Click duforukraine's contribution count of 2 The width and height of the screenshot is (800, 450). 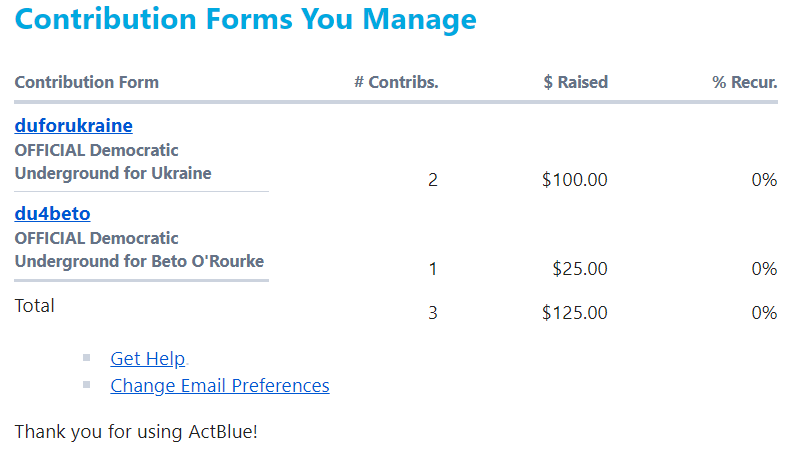pyautogui.click(x=433, y=180)
